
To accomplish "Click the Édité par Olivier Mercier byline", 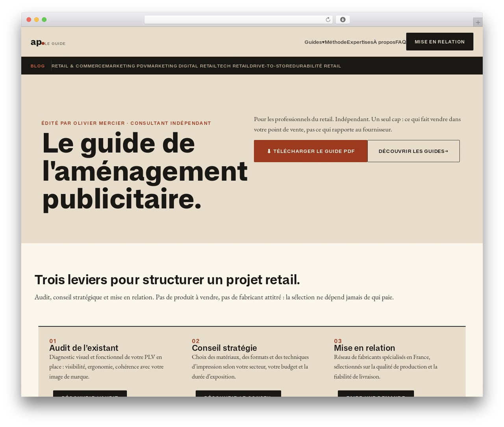I will tap(126, 123).
